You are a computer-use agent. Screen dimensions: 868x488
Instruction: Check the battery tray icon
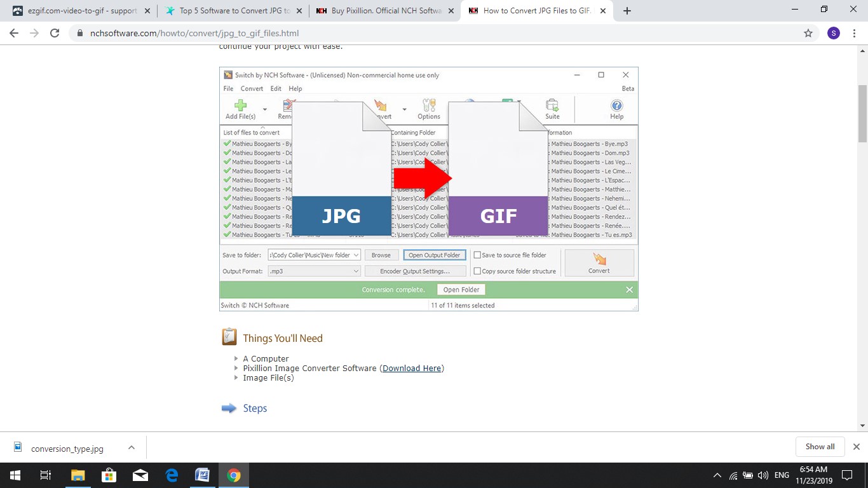(748, 475)
